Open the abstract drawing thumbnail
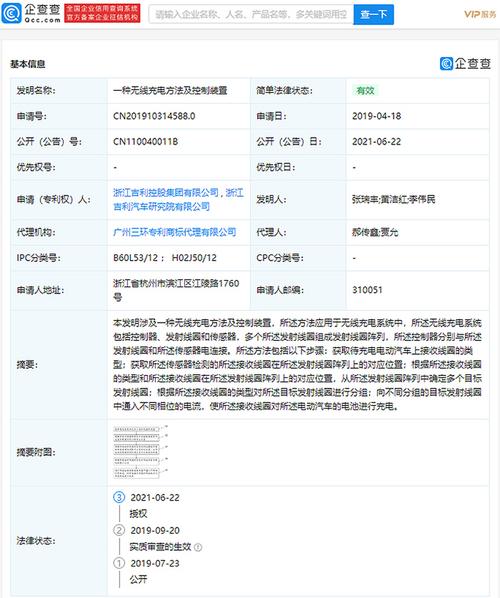 [140, 452]
